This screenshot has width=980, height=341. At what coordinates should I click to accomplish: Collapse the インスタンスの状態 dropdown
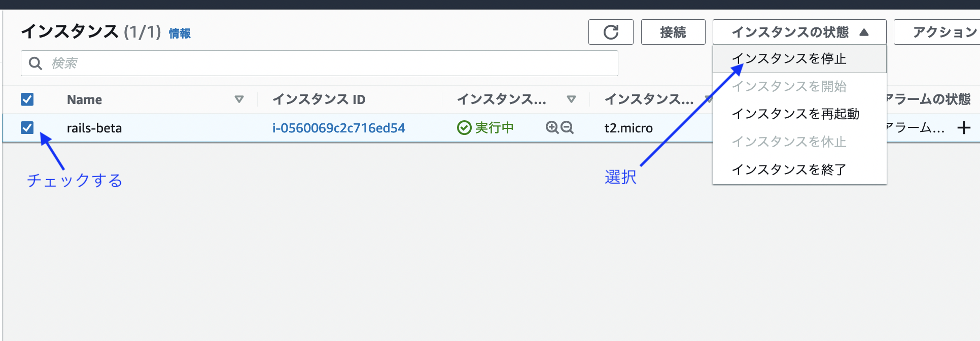tap(799, 32)
